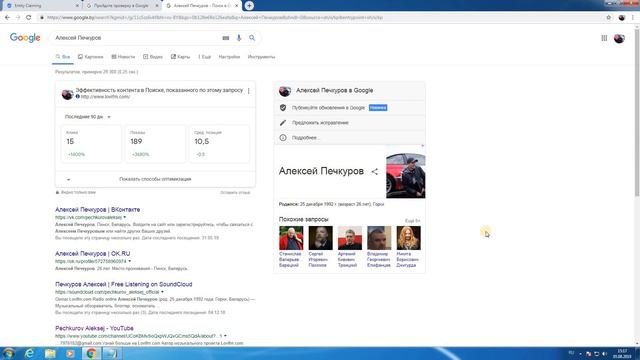Image resolution: width=640 pixels, height=360 pixels.
Task: Click the magnifier search button
Action: click(x=252, y=38)
